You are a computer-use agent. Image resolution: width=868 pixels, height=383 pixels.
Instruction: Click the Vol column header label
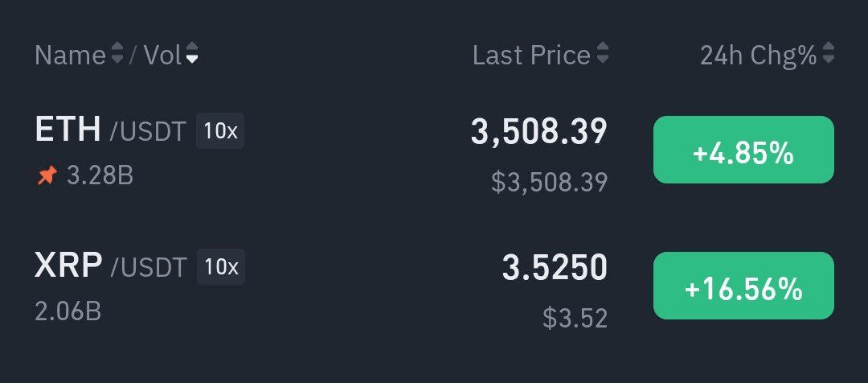pos(162,55)
